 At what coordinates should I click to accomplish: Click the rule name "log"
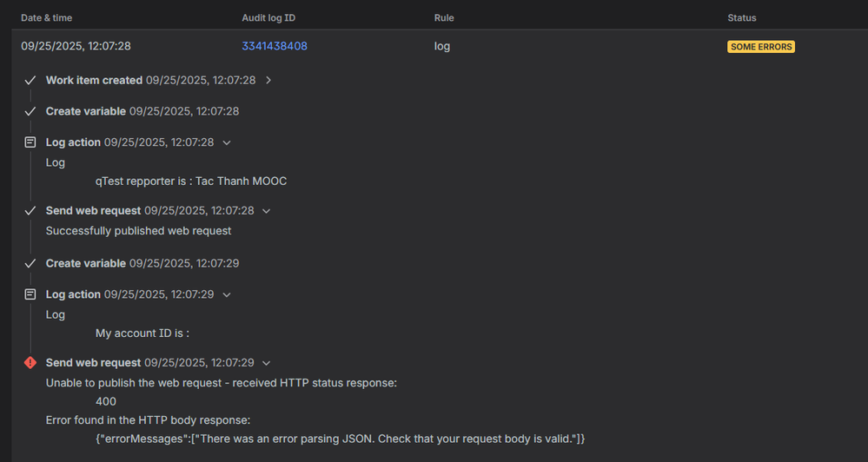442,46
